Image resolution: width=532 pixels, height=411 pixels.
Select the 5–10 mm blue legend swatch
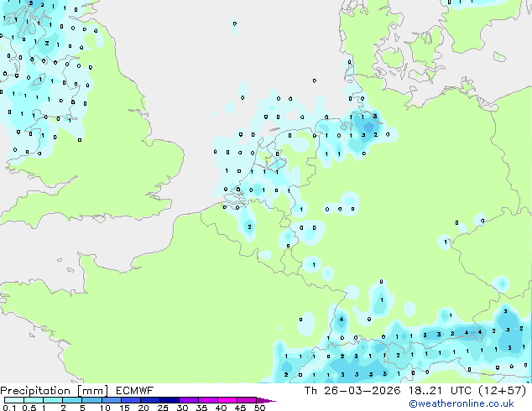[x=92, y=400]
